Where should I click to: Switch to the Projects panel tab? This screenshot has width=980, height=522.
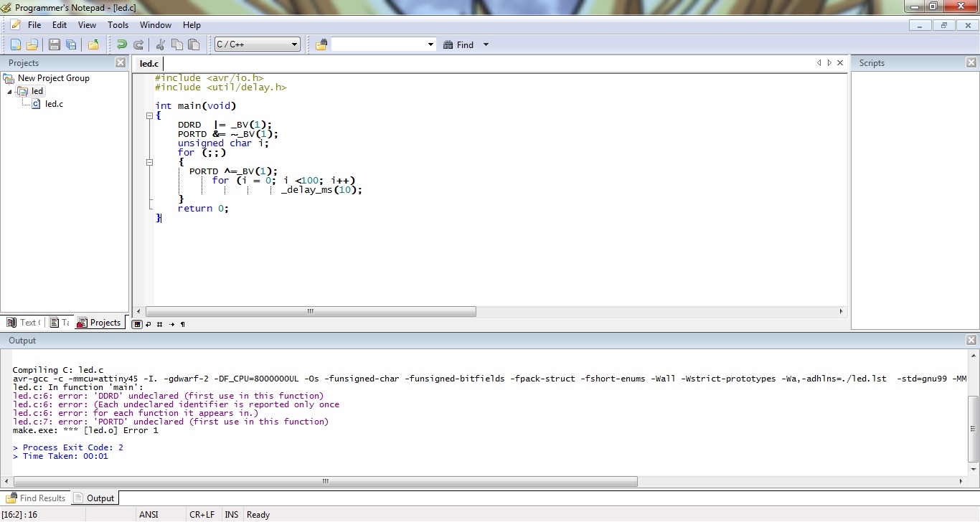(x=99, y=323)
